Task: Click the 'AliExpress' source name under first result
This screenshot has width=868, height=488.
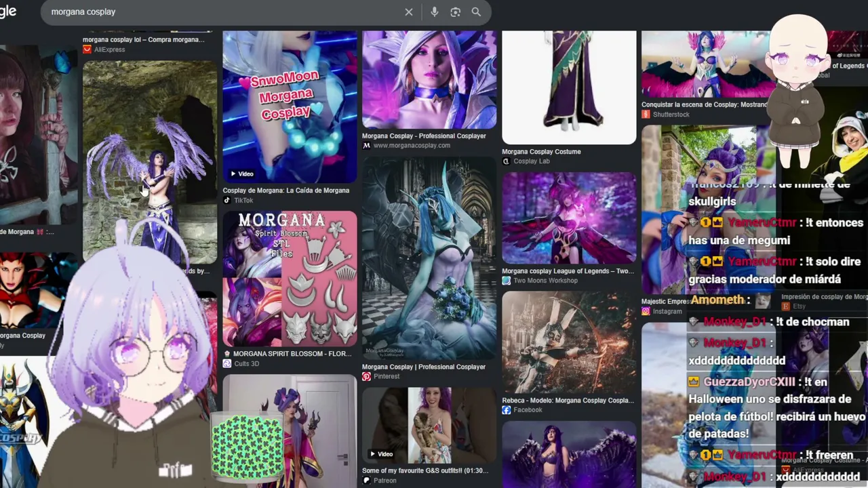Action: click(109, 49)
